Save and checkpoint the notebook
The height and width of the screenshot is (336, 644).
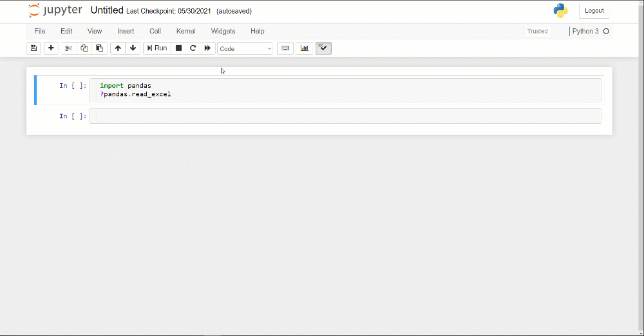pos(33,48)
